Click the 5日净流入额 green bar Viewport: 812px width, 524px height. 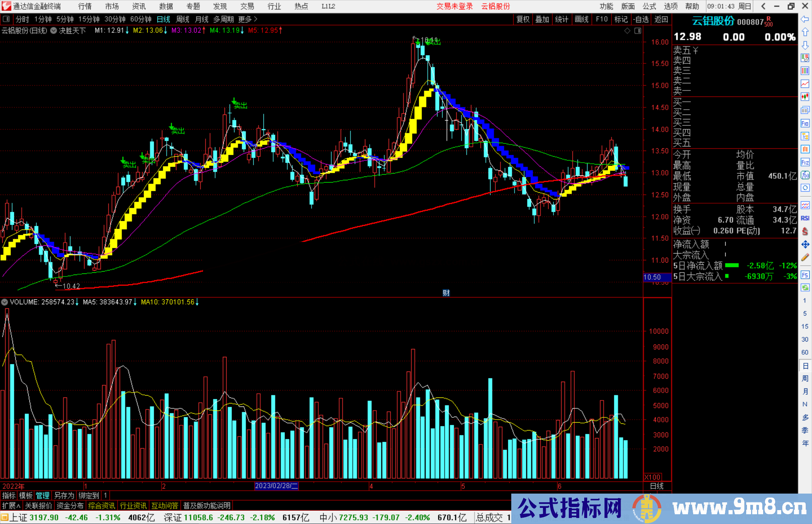732,266
